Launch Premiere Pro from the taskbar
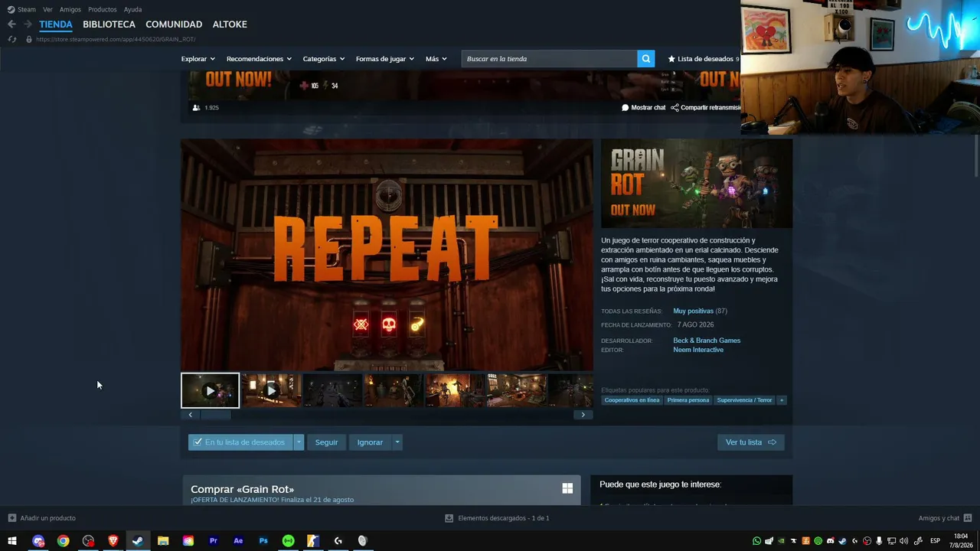980x551 pixels. pos(214,541)
